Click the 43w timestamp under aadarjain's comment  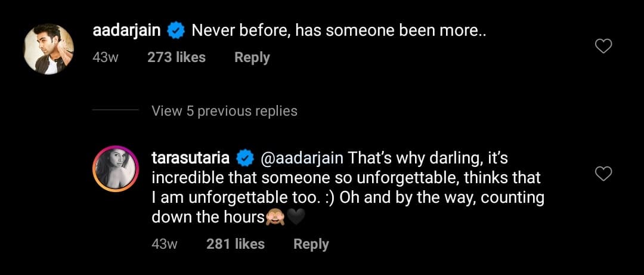click(x=106, y=57)
